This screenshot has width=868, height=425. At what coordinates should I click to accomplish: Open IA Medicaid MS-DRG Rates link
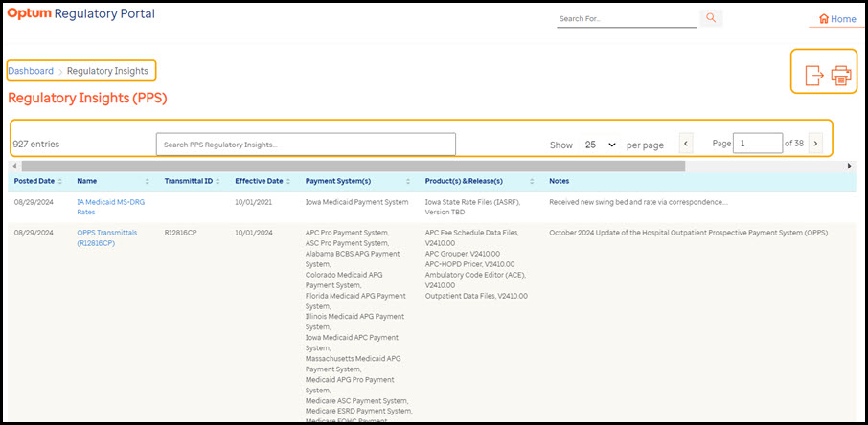coord(110,207)
